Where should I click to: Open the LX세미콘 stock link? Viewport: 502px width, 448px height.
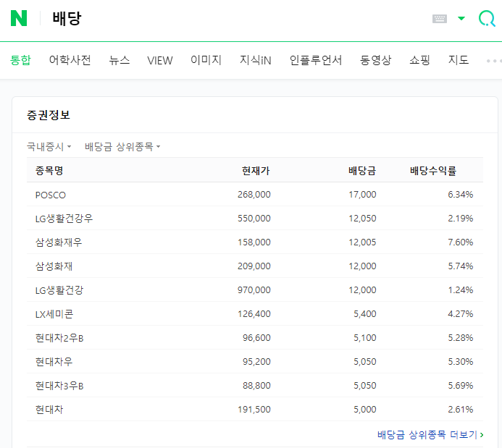pos(54,314)
